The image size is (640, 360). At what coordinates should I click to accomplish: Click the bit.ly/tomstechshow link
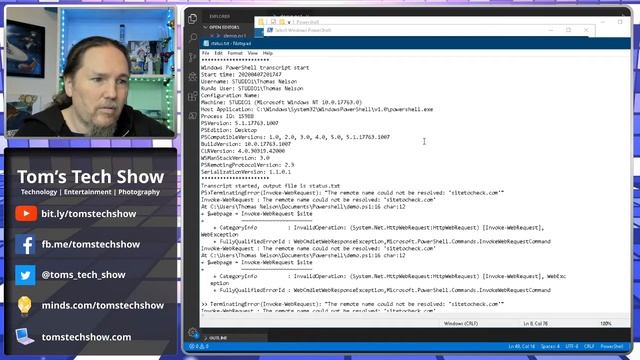(x=89, y=214)
